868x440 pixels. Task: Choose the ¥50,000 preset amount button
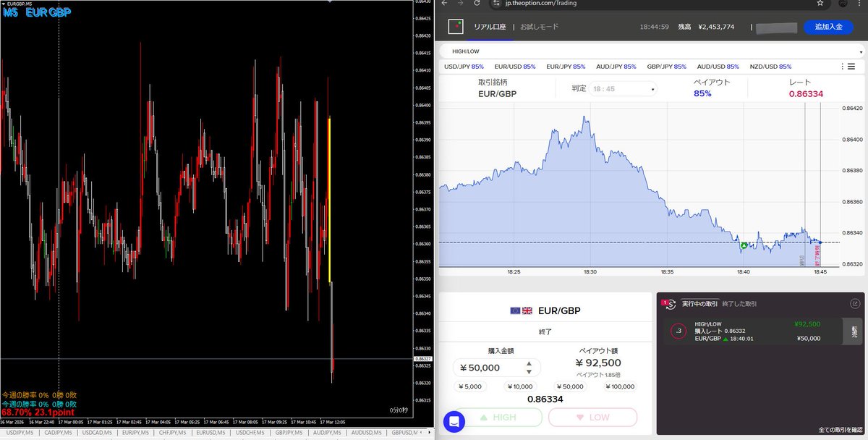(571, 386)
